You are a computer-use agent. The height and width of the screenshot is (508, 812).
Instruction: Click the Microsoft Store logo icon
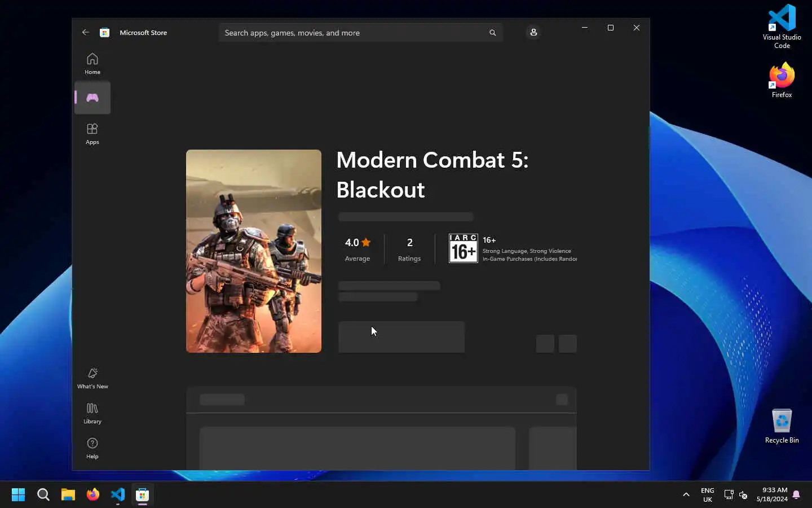[104, 33]
